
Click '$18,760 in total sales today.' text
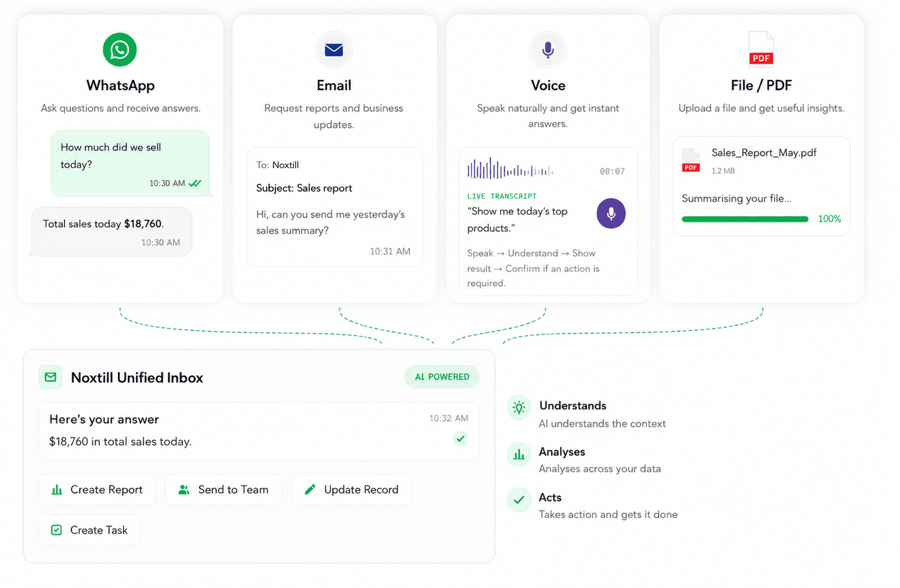pyautogui.click(x=120, y=442)
